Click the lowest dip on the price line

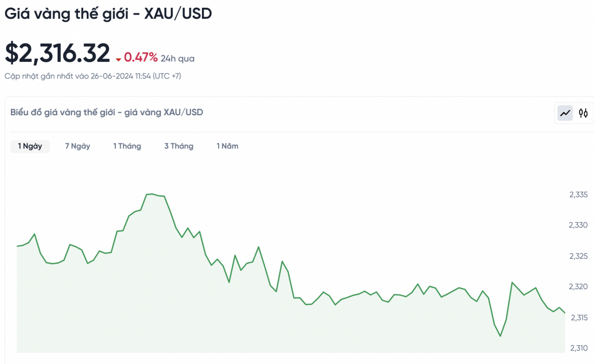coord(501,336)
